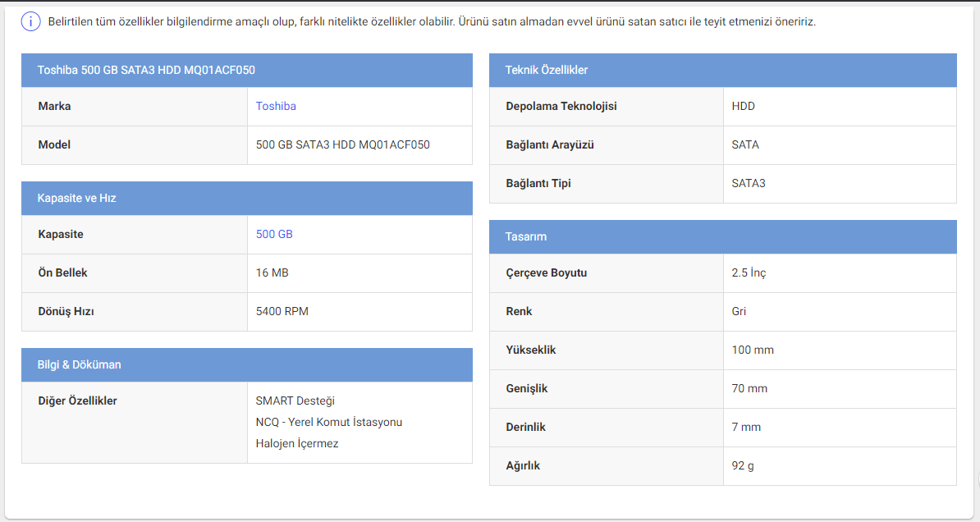This screenshot has height=522, width=980.
Task: Click the "Tasarım" section header
Action: click(722, 237)
